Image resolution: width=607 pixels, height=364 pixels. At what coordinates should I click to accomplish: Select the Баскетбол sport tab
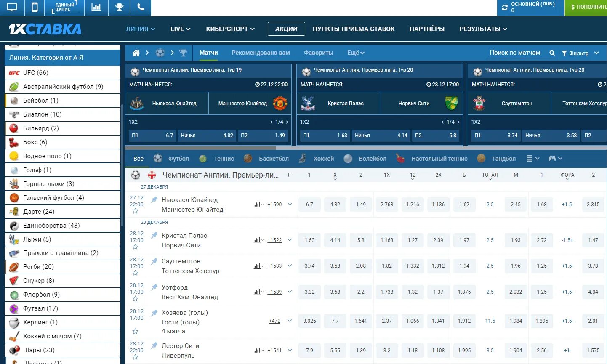tap(266, 159)
